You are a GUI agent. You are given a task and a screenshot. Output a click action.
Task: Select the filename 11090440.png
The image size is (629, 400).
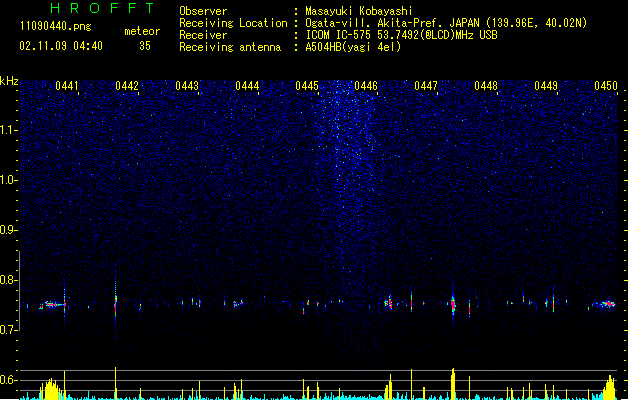click(55, 26)
